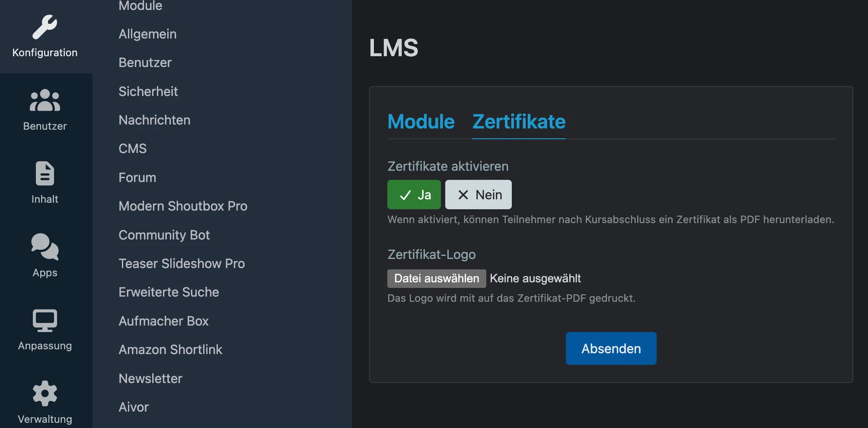868x428 pixels.
Task: Select the Zertifikate tab
Action: (x=519, y=122)
